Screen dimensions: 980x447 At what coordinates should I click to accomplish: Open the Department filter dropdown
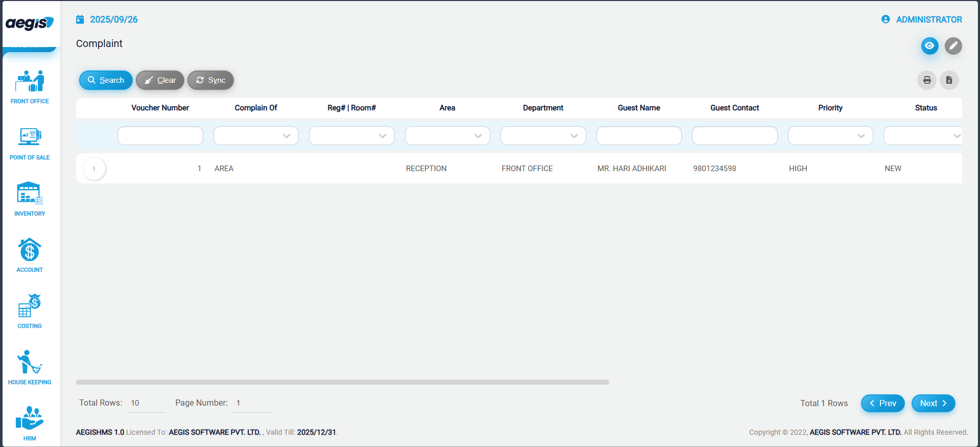pyautogui.click(x=543, y=136)
